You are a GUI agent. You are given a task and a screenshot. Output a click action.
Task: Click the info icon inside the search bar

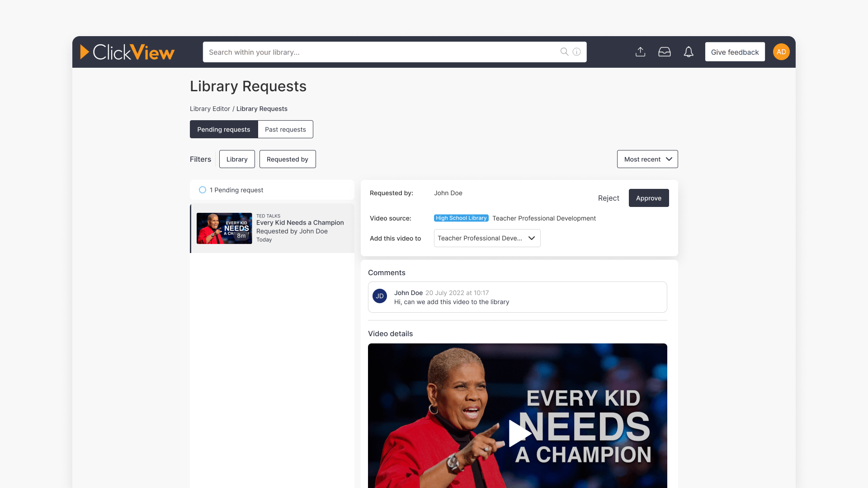click(576, 52)
